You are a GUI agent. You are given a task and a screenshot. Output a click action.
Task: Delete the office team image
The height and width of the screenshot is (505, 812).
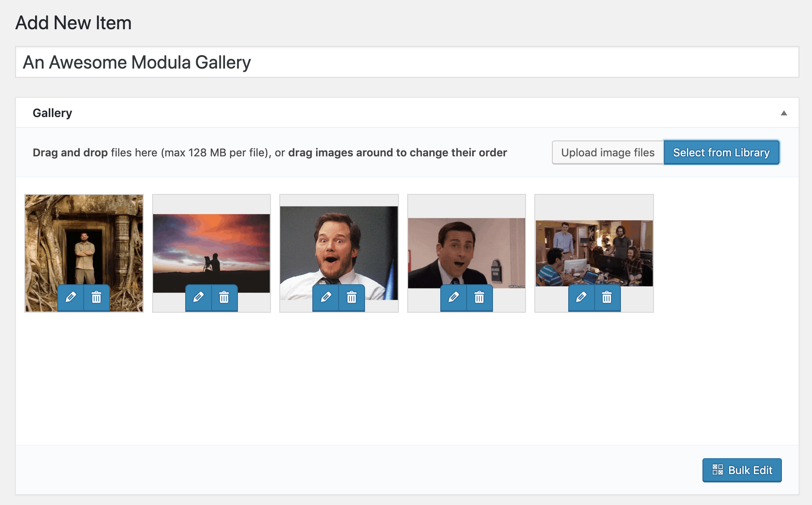607,298
